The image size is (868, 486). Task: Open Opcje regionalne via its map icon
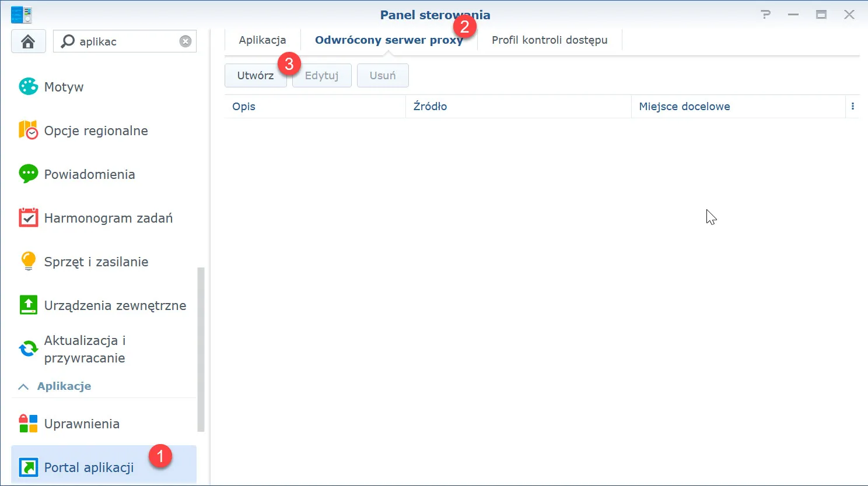tap(28, 131)
